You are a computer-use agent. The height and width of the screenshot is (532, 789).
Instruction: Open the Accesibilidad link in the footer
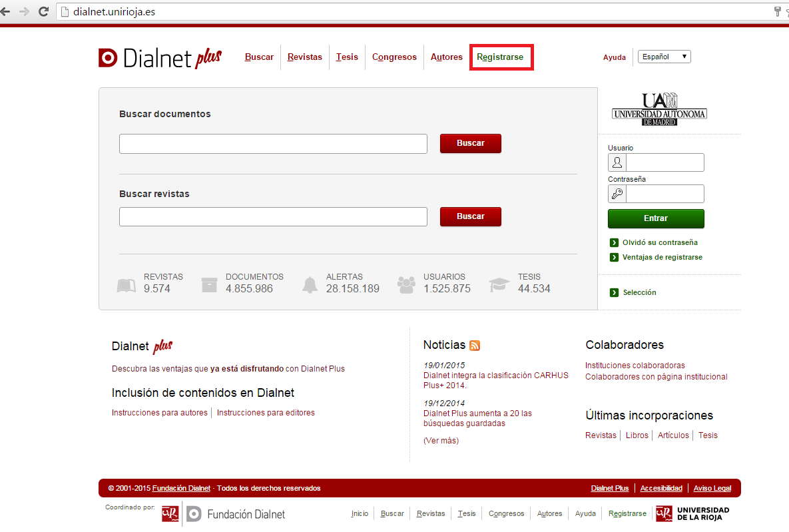pyautogui.click(x=661, y=488)
